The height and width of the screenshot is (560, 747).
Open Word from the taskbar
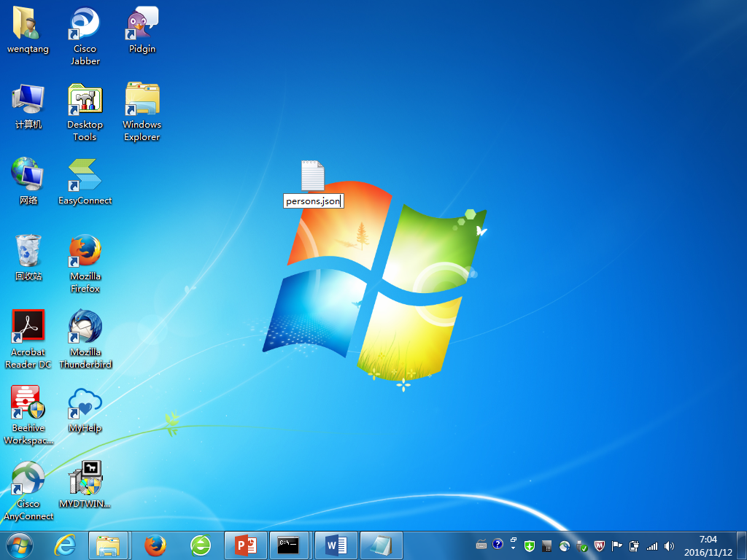point(336,545)
